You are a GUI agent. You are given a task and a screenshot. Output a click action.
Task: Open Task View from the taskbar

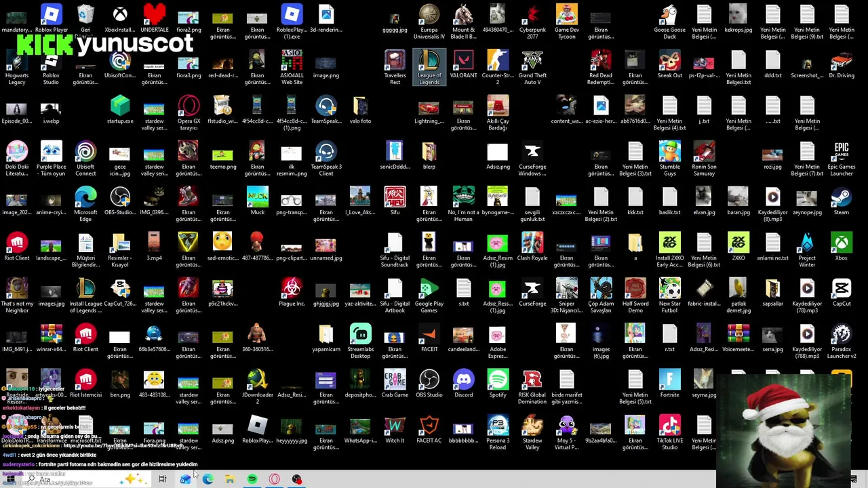(x=163, y=479)
